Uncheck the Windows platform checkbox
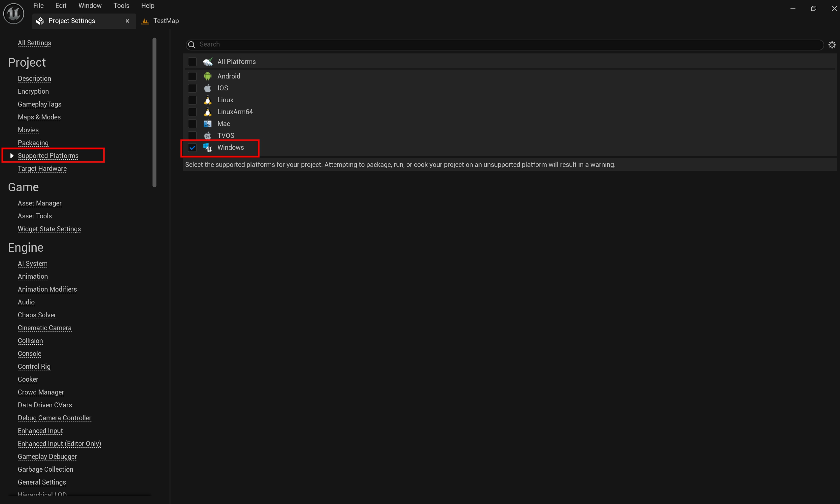Viewport: 840px width, 504px height. coord(192,148)
